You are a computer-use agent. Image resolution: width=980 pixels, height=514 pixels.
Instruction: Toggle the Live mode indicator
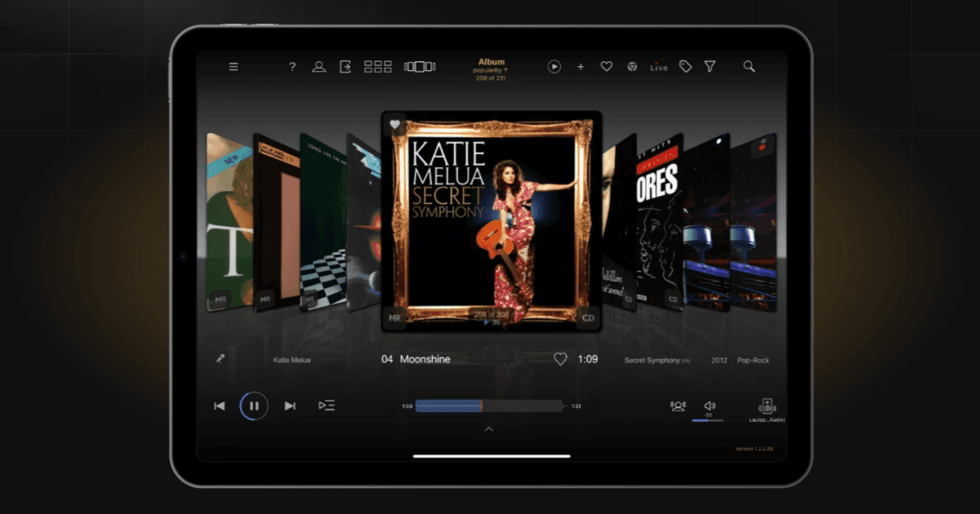(658, 67)
